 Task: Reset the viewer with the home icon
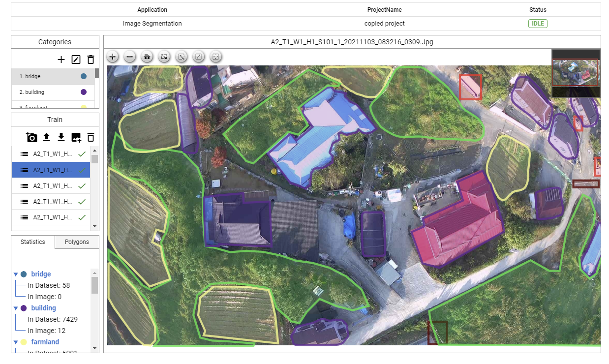point(147,57)
